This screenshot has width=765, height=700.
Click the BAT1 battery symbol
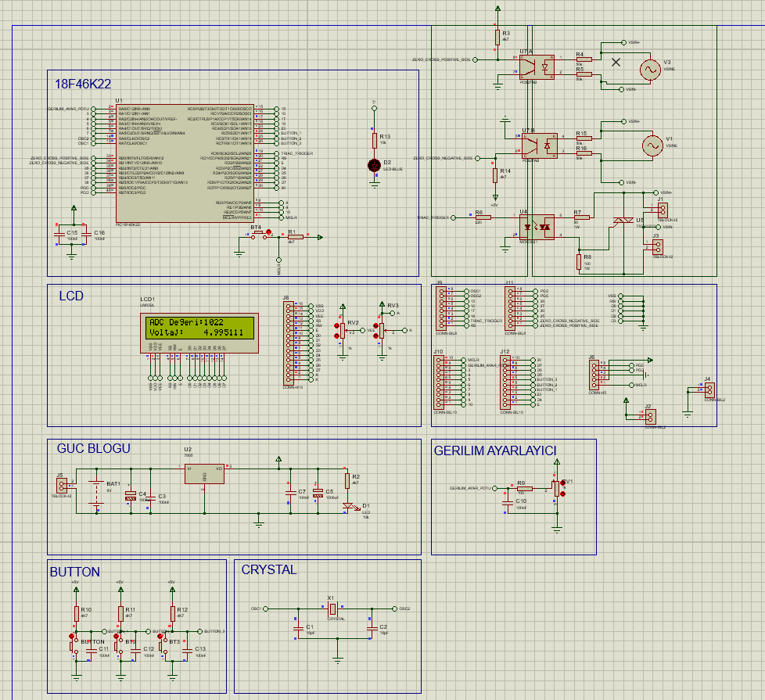[96, 493]
